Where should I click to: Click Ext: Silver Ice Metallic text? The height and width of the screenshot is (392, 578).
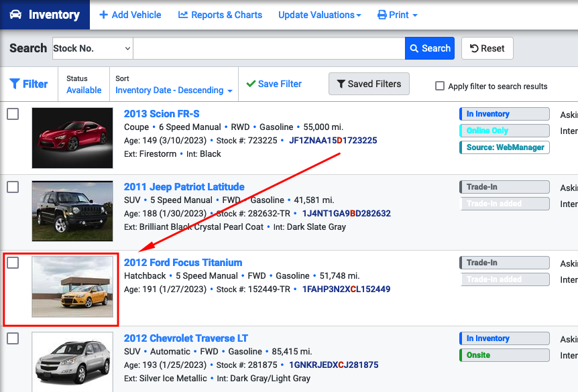(165, 379)
